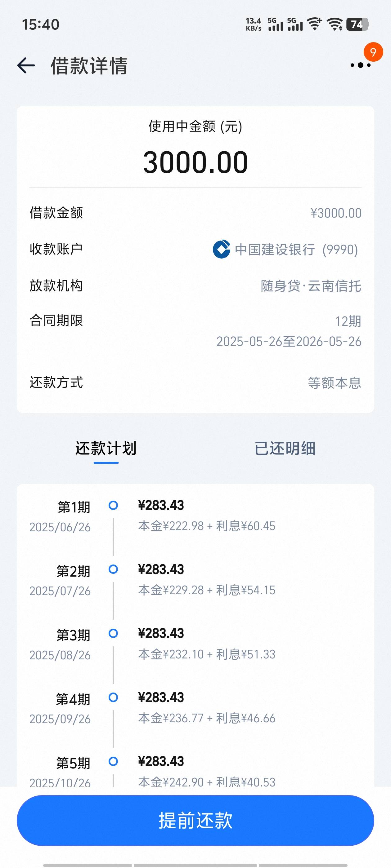Select the fifth installment timeline circle

coord(113,762)
